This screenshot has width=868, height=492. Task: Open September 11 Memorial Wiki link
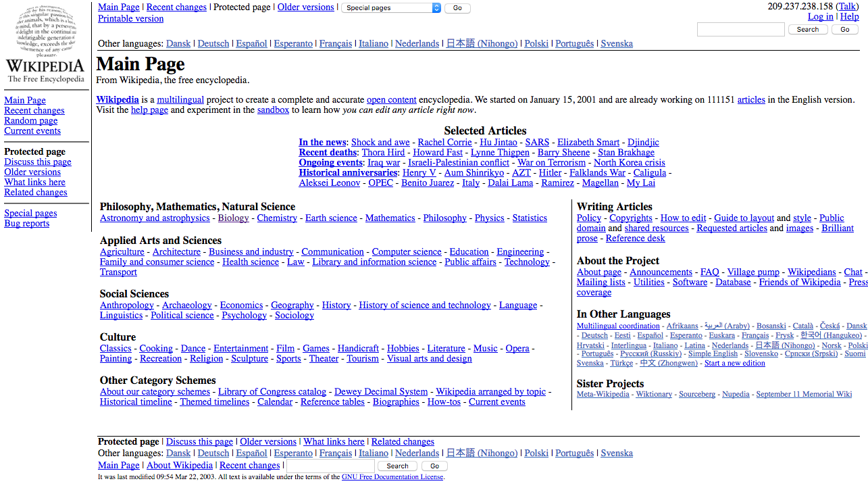(x=804, y=394)
